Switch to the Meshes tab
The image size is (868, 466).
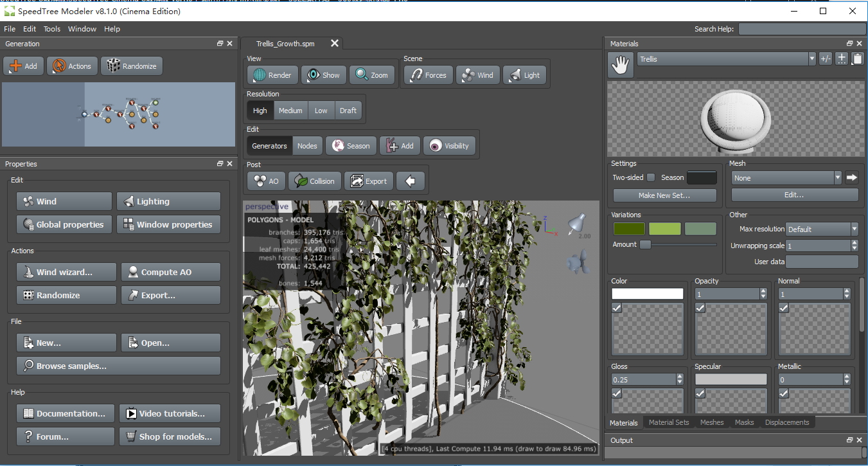point(711,422)
